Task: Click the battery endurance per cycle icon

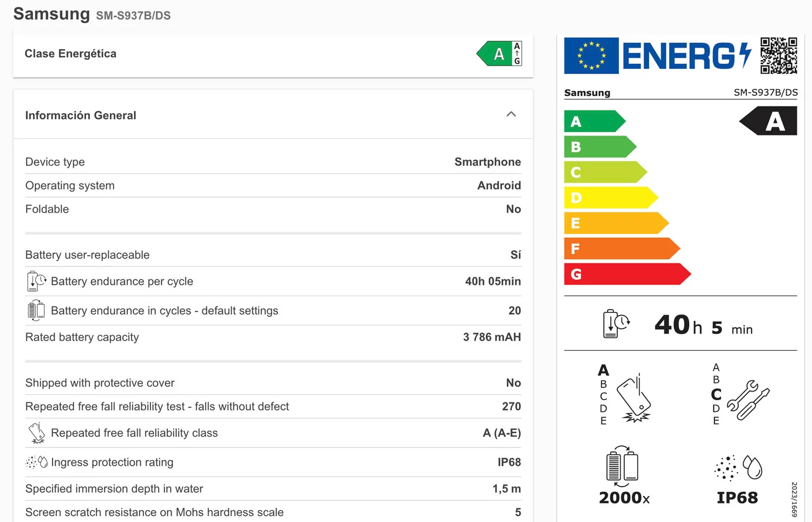Action: point(36,282)
